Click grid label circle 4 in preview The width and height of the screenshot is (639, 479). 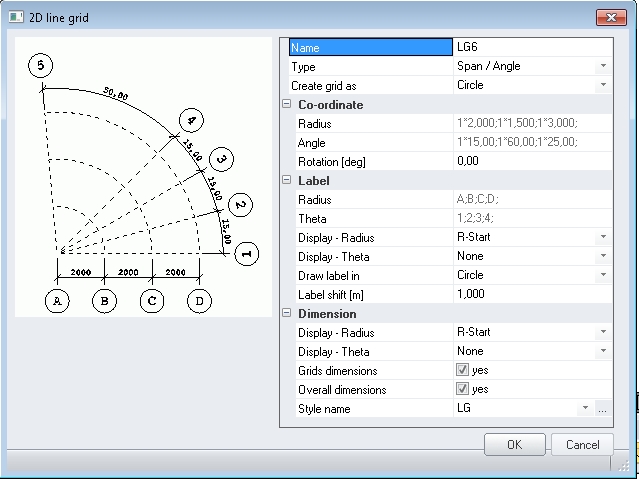point(191,120)
